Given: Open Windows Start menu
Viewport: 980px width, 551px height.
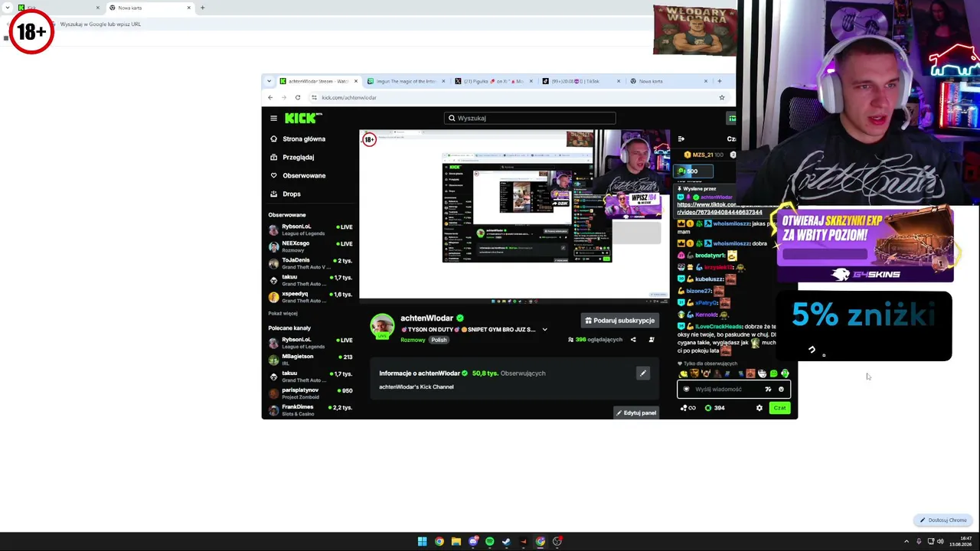Looking at the screenshot, I should click(x=422, y=542).
